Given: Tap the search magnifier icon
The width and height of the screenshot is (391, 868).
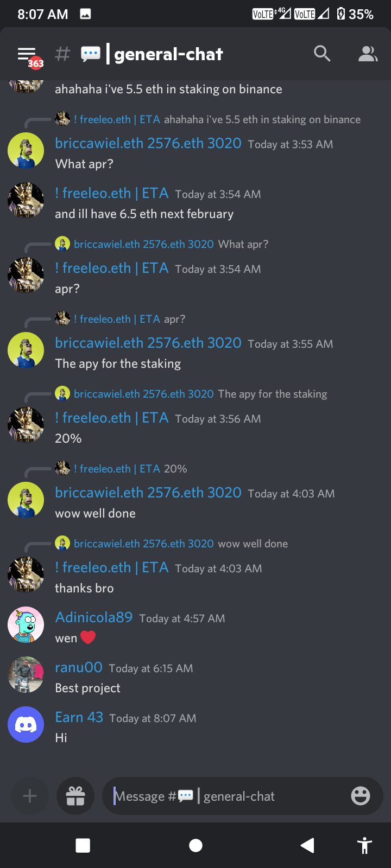Looking at the screenshot, I should 322,54.
